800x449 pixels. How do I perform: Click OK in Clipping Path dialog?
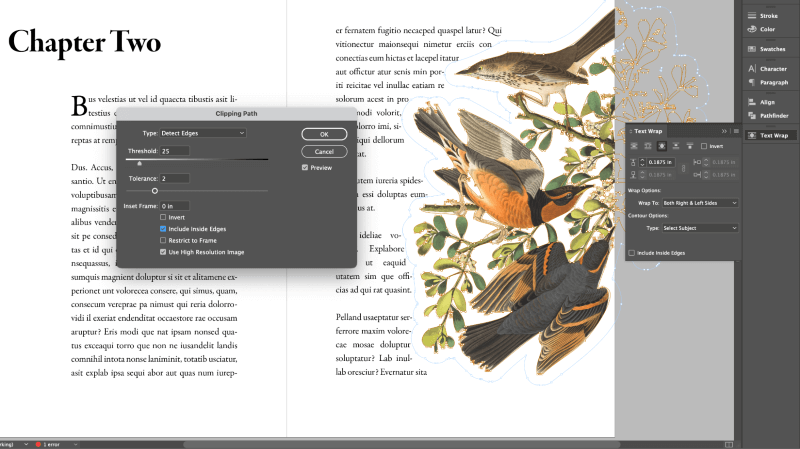tap(324, 134)
